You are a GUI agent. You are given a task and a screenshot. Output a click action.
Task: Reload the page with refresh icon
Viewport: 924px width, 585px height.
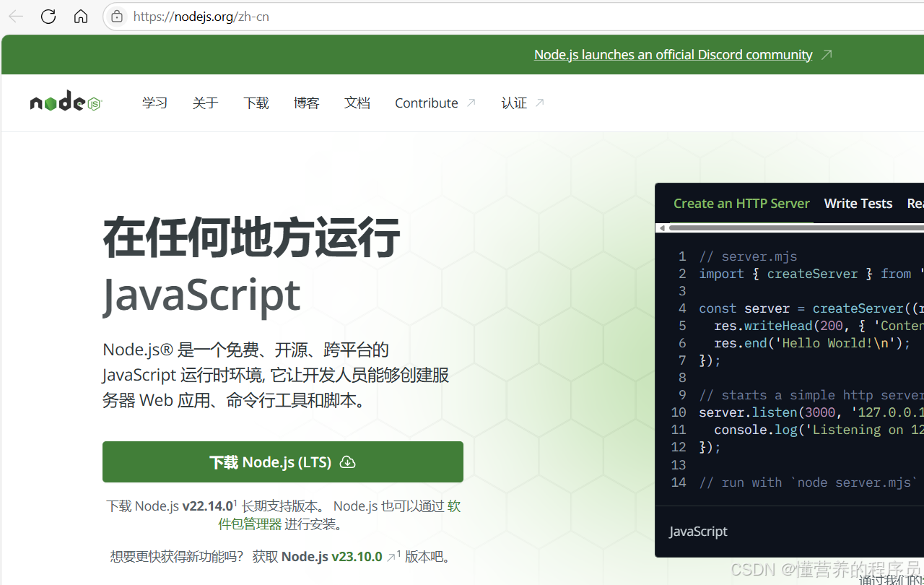tap(48, 16)
